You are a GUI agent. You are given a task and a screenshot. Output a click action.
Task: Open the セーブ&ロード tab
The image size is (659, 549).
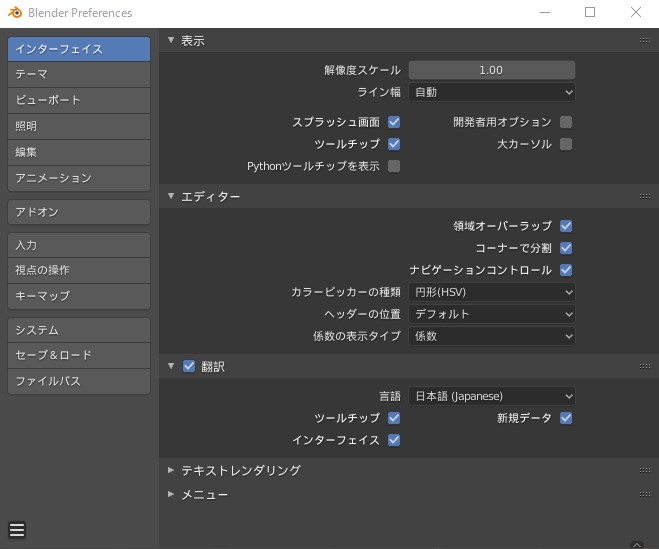[79, 356]
